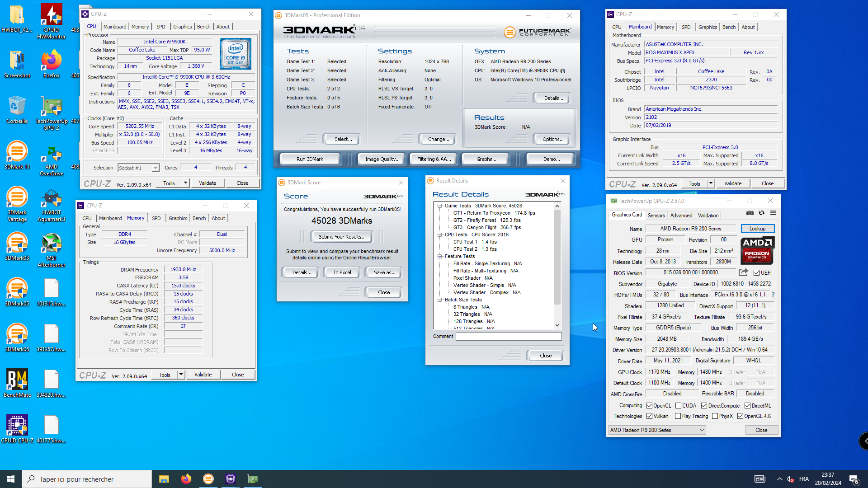Open CPUID CPU-Z desktop shortcut
The image size is (868, 488).
pos(17,429)
